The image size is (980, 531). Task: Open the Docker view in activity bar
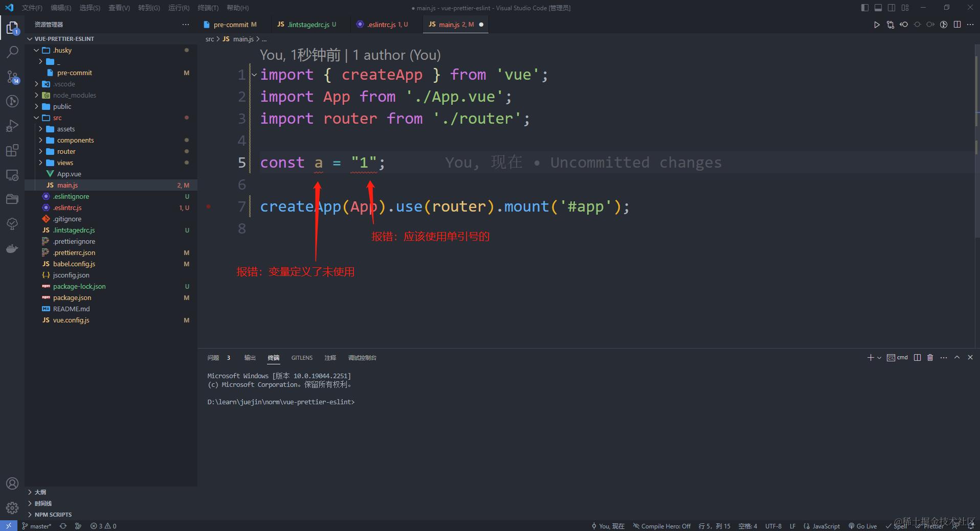pos(12,248)
